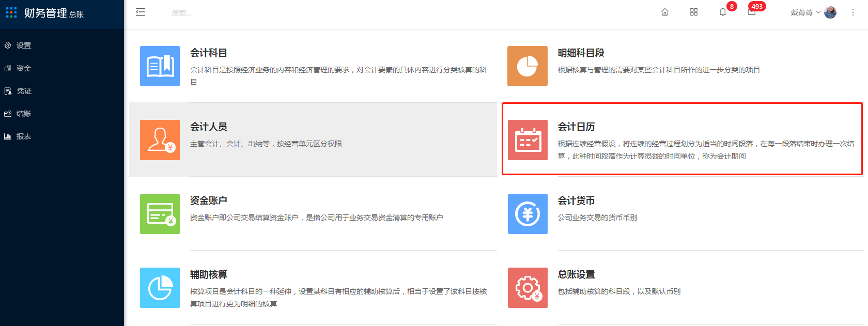This screenshot has height=326, width=868.
Task: Open messages icon with 493 badge
Action: click(752, 12)
